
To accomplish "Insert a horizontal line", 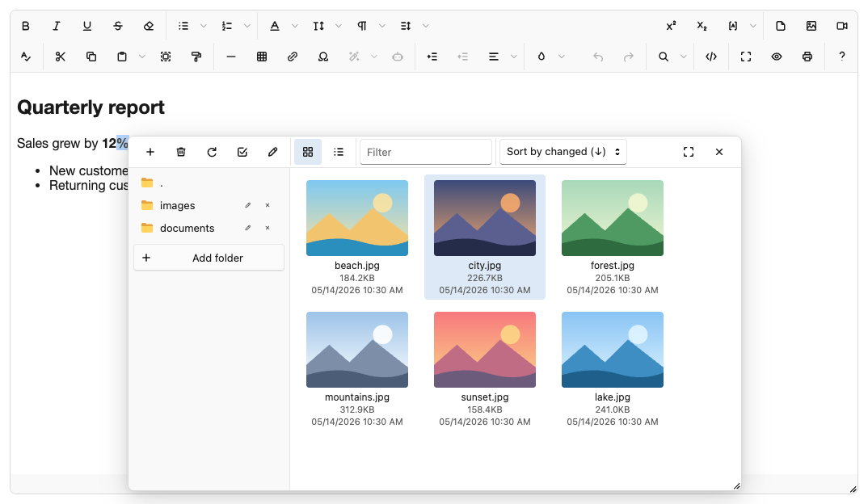I will (231, 57).
